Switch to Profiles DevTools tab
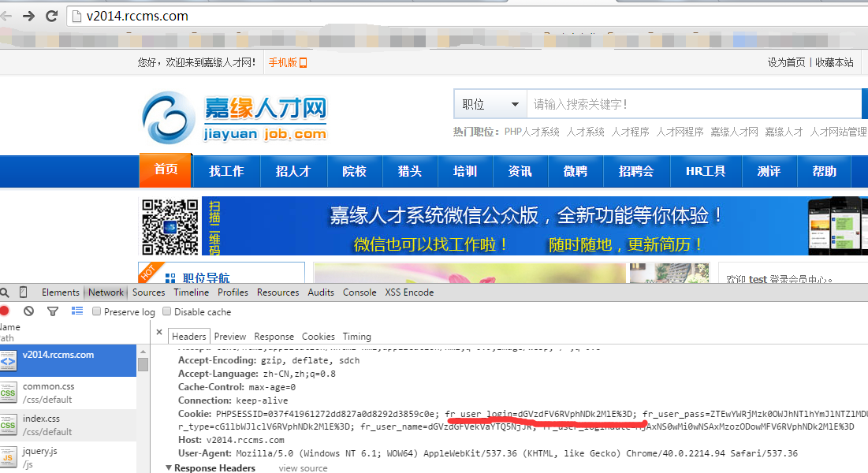868x473 pixels. coord(233,292)
